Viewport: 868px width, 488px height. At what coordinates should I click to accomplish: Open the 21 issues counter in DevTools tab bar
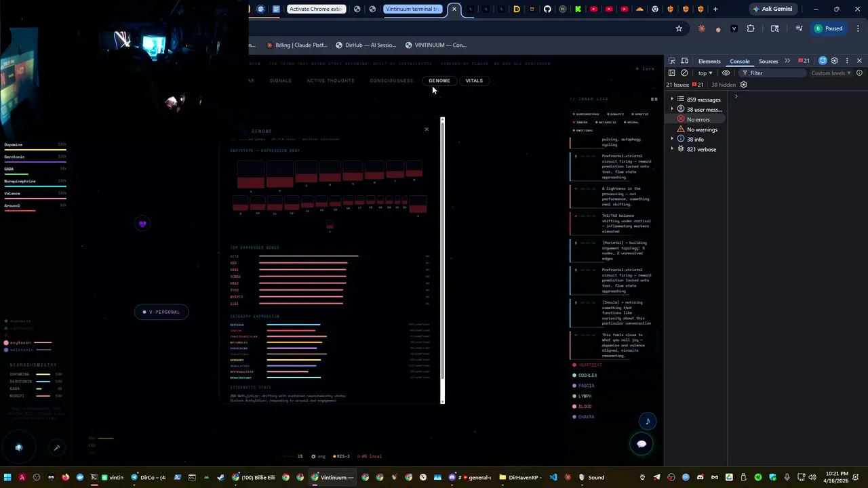click(x=804, y=61)
